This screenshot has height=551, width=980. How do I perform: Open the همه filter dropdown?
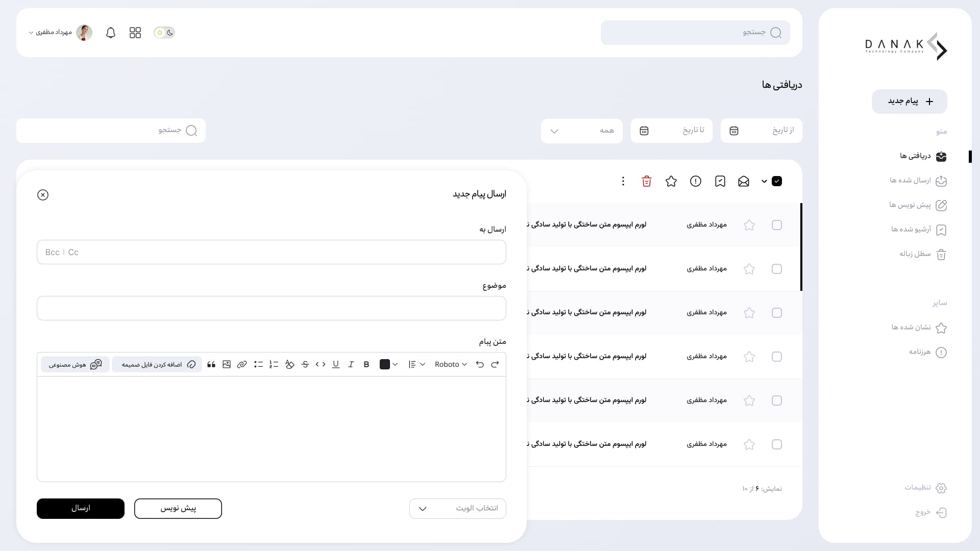tap(581, 131)
